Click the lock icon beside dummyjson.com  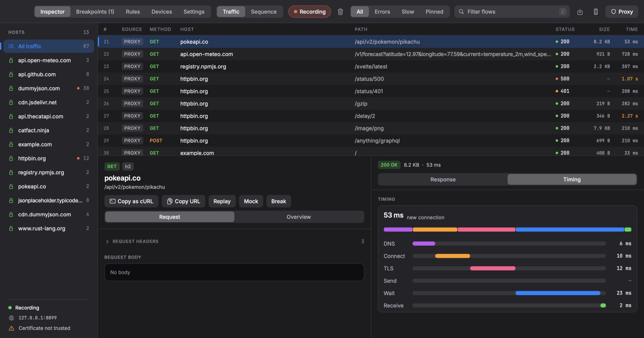pos(11,88)
